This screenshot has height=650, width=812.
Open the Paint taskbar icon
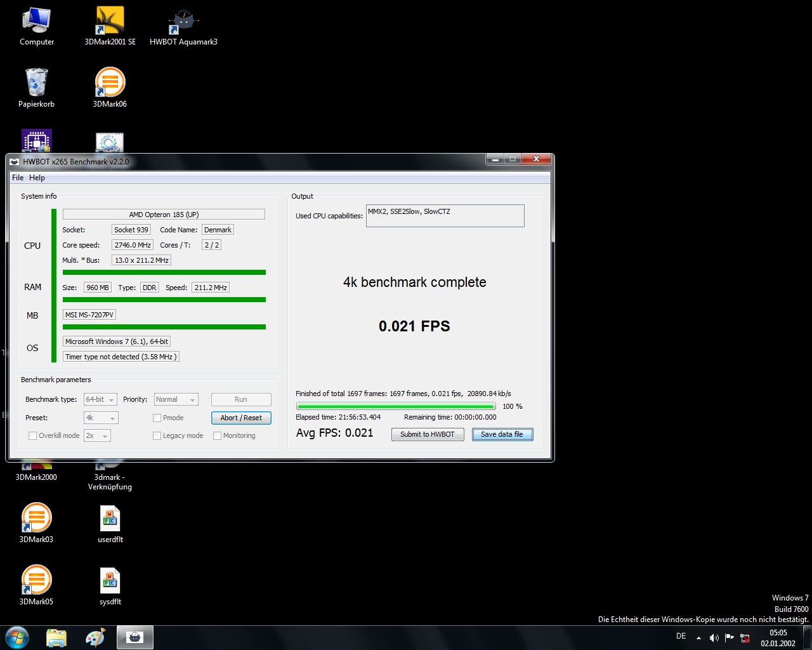pyautogui.click(x=95, y=637)
